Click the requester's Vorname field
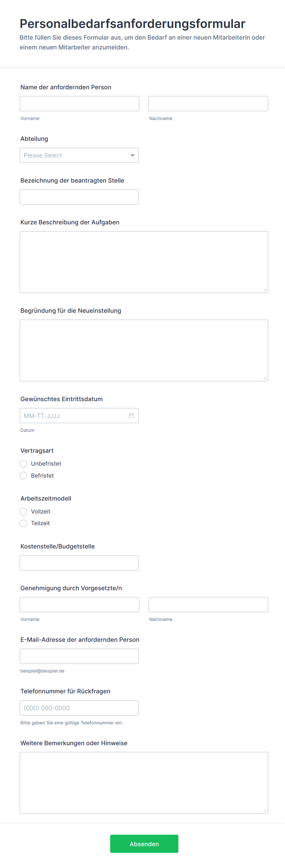285x868 pixels. [x=79, y=104]
